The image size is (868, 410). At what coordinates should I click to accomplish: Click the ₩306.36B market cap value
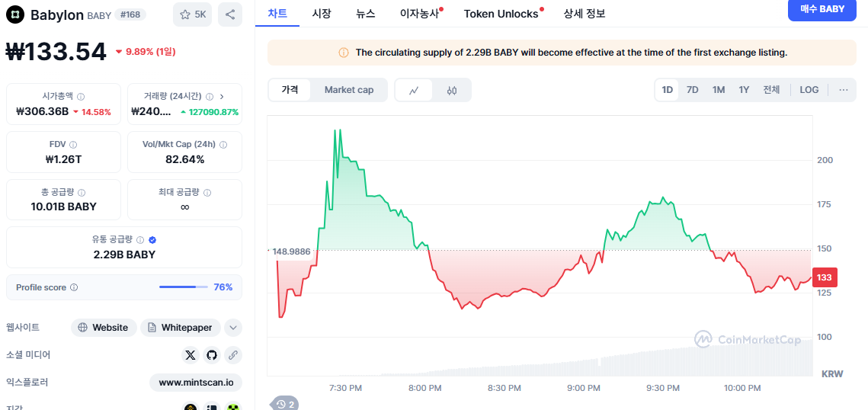tap(43, 111)
